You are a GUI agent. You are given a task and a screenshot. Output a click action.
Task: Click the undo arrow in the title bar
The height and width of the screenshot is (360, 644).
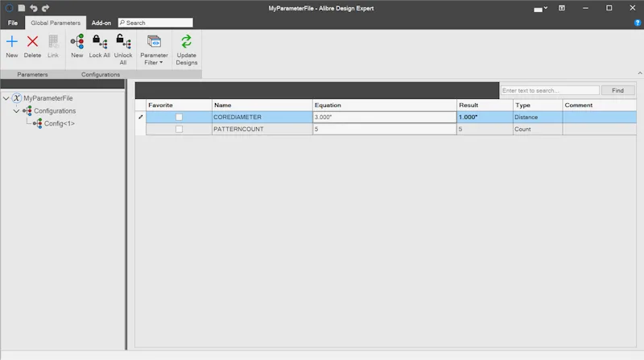pyautogui.click(x=34, y=8)
